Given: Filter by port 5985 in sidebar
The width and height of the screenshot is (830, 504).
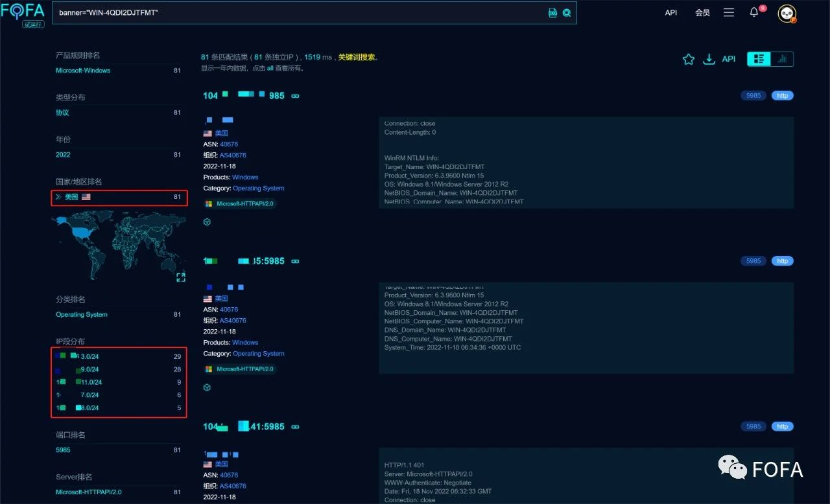Looking at the screenshot, I should coord(63,450).
